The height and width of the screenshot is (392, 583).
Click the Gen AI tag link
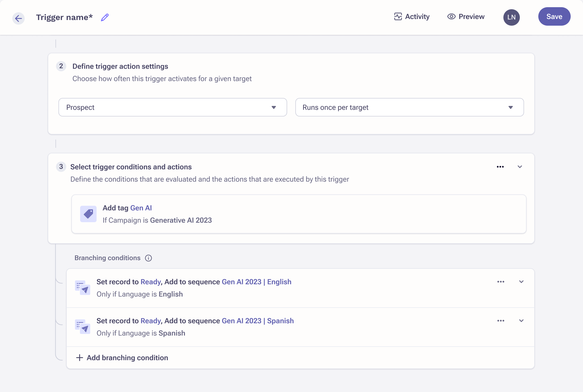141,208
